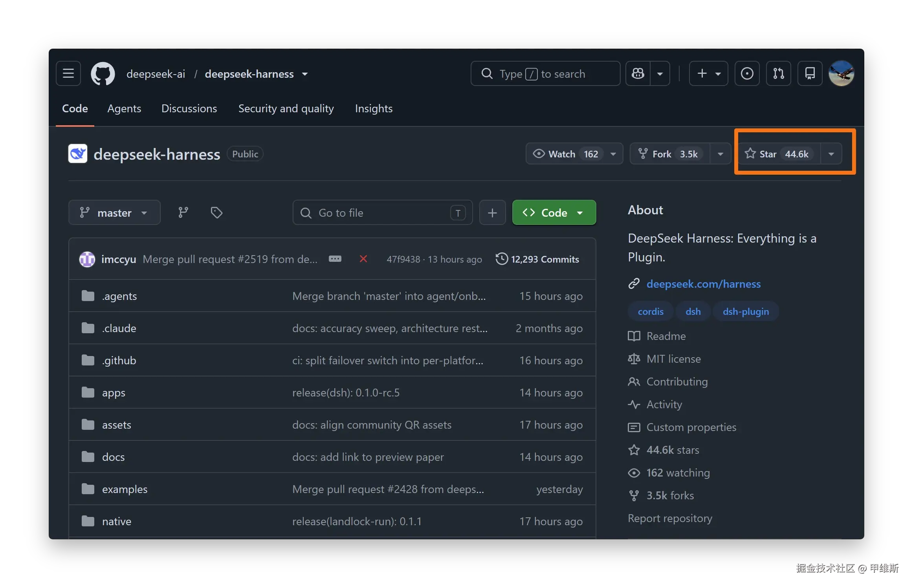913x588 pixels.
Task: Go to GitHub home via Octocat logo
Action: (103, 73)
